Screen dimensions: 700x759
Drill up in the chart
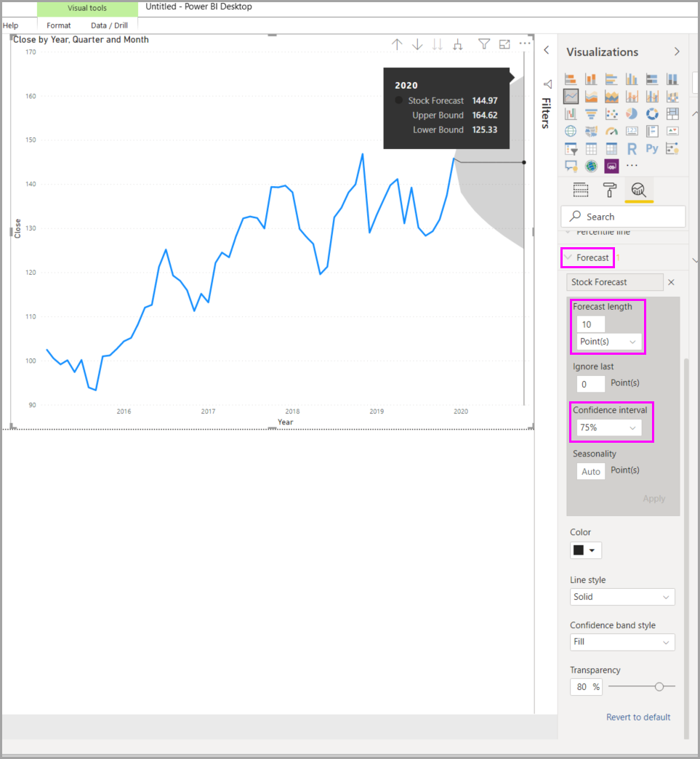coord(397,44)
